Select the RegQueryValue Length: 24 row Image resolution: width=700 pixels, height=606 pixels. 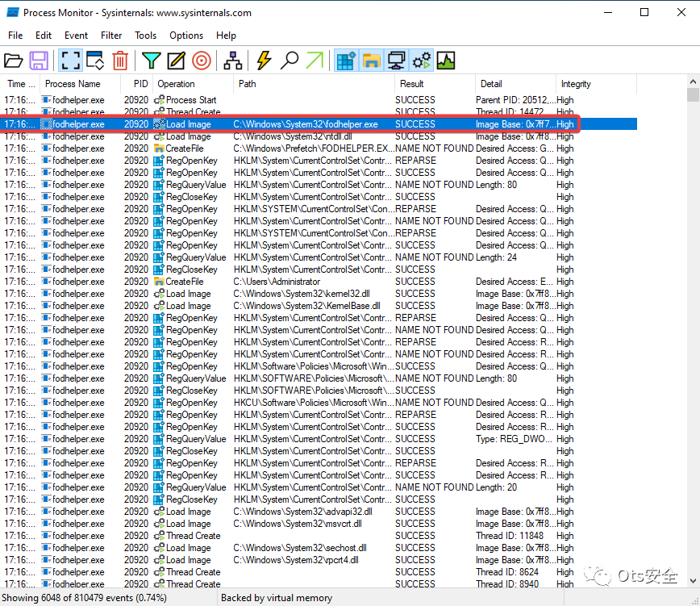319,257
